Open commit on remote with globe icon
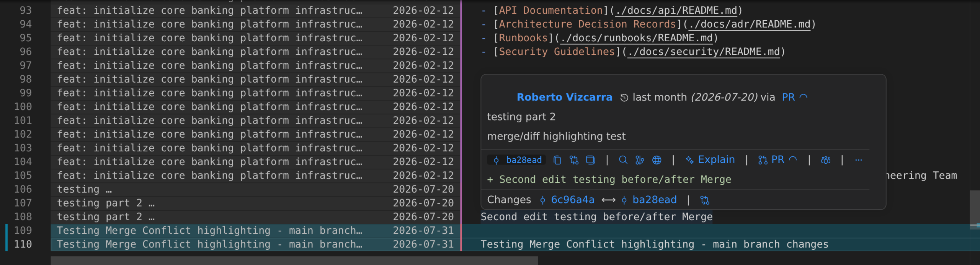Image resolution: width=980 pixels, height=265 pixels. click(x=657, y=160)
